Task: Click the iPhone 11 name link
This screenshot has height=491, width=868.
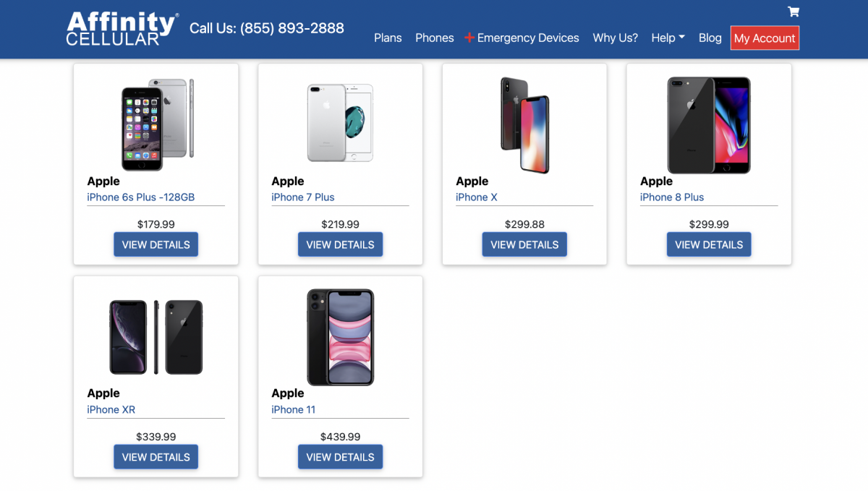Action: (294, 410)
